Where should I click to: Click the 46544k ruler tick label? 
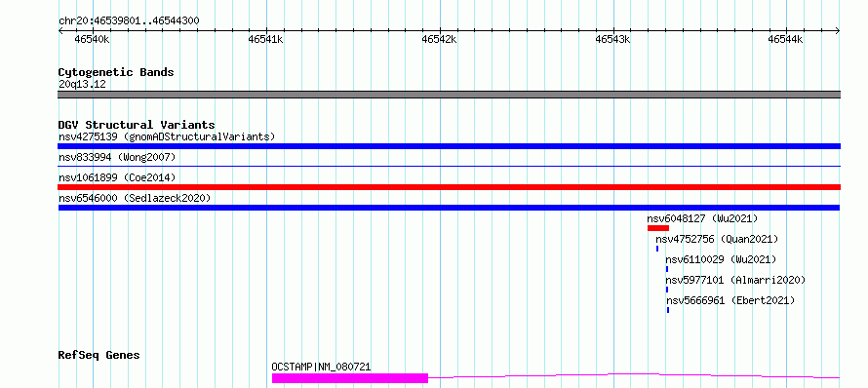(786, 39)
